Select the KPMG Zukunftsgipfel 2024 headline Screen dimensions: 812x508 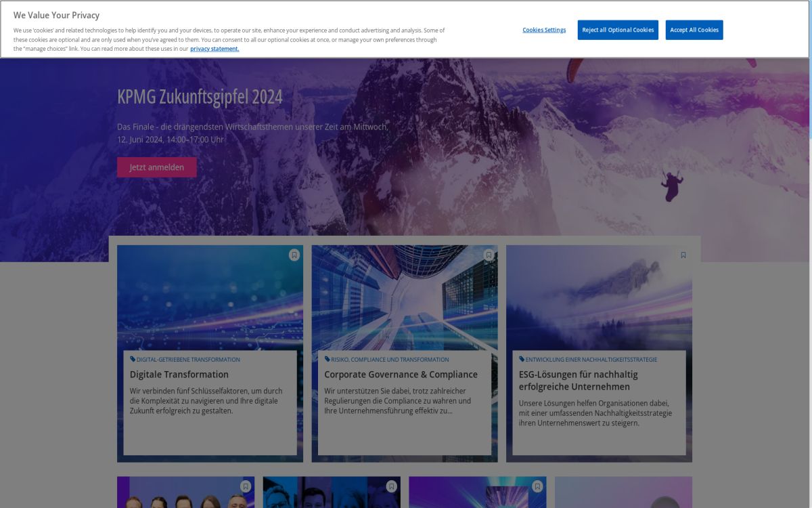(200, 97)
